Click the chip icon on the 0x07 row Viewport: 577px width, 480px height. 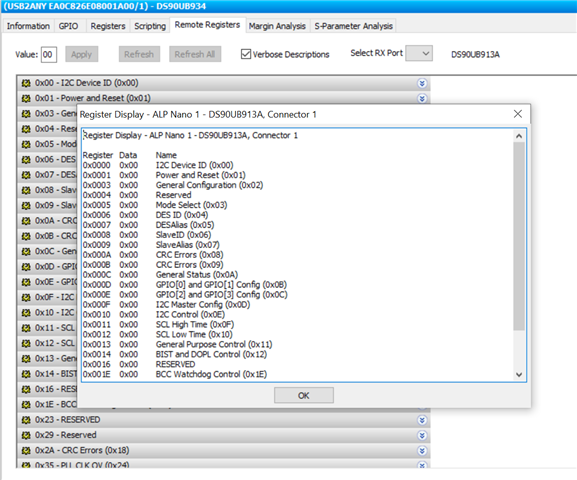tap(26, 175)
